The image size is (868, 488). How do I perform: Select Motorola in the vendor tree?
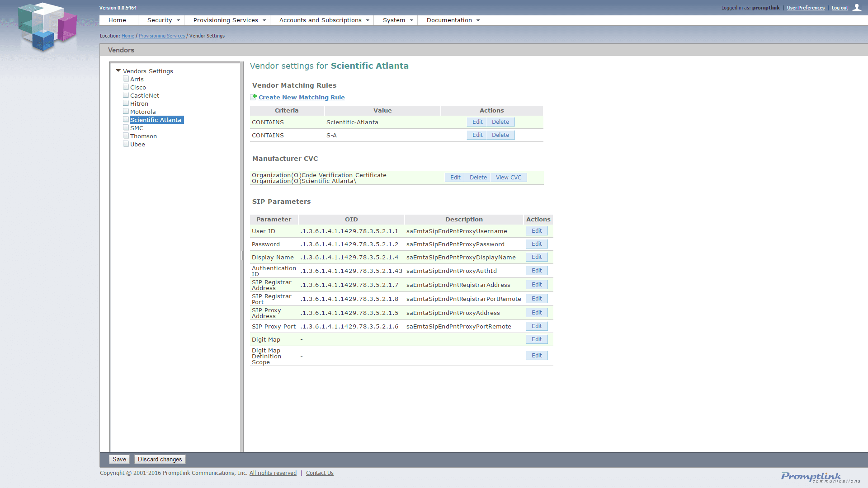click(143, 112)
